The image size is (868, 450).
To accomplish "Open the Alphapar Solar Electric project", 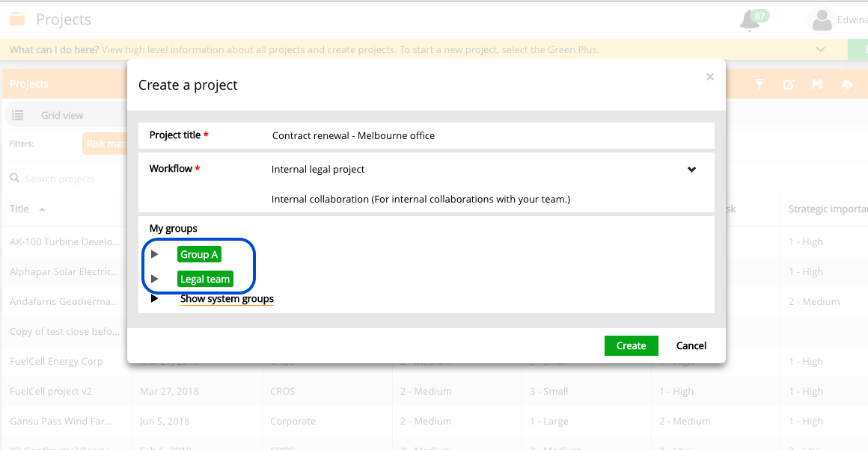I will (64, 271).
